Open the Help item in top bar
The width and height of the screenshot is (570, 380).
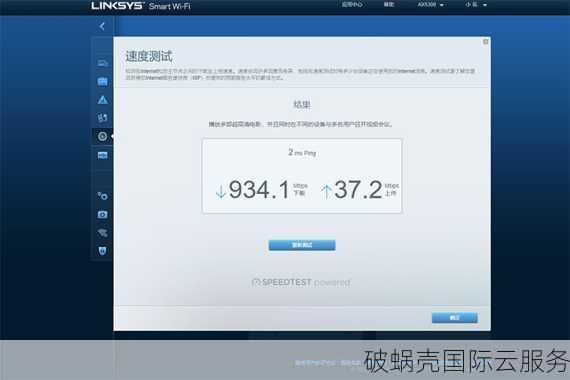[x=389, y=5]
